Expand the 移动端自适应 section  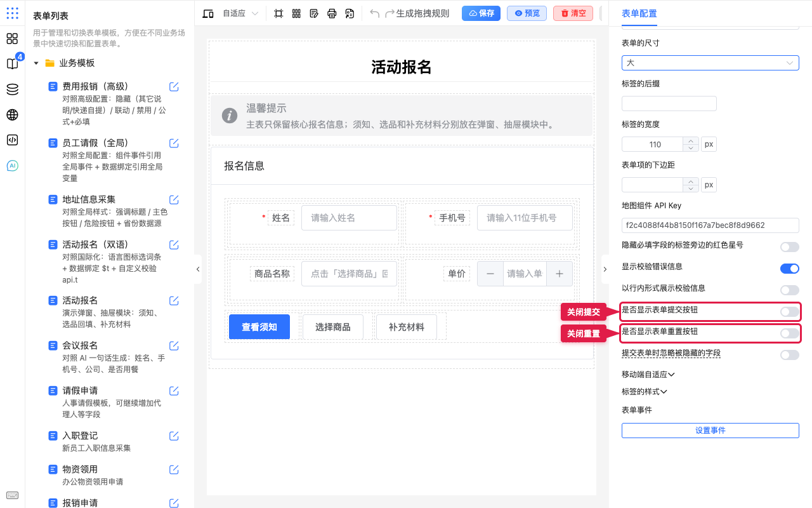tap(648, 375)
